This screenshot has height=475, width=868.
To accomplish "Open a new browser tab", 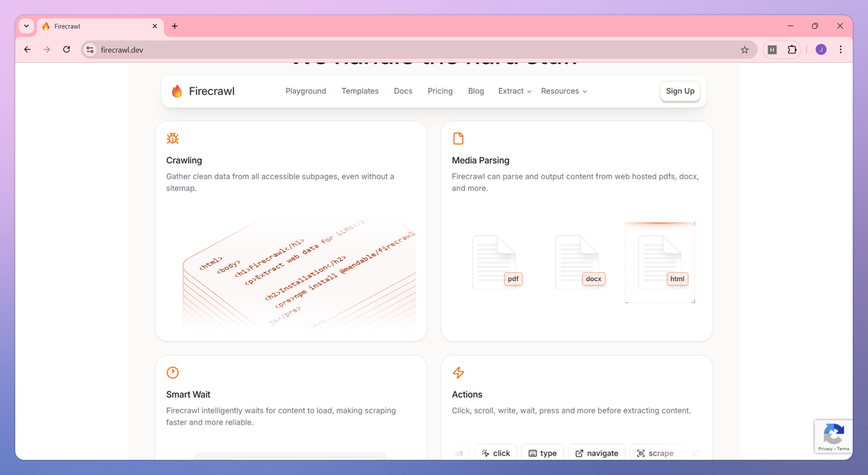I will (174, 26).
